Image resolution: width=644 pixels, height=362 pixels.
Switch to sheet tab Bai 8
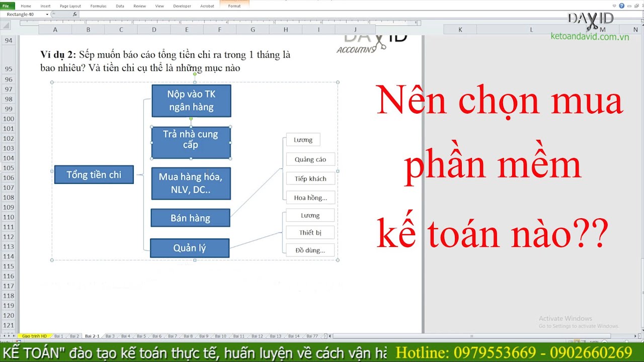point(188,336)
